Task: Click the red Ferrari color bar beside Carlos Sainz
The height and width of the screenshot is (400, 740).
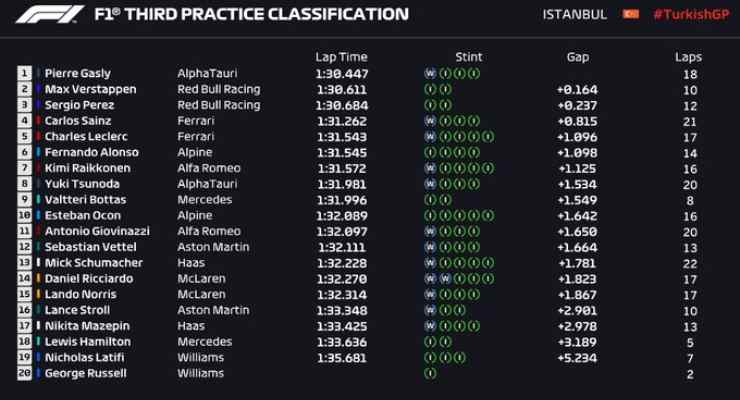Action: pyautogui.click(x=38, y=121)
